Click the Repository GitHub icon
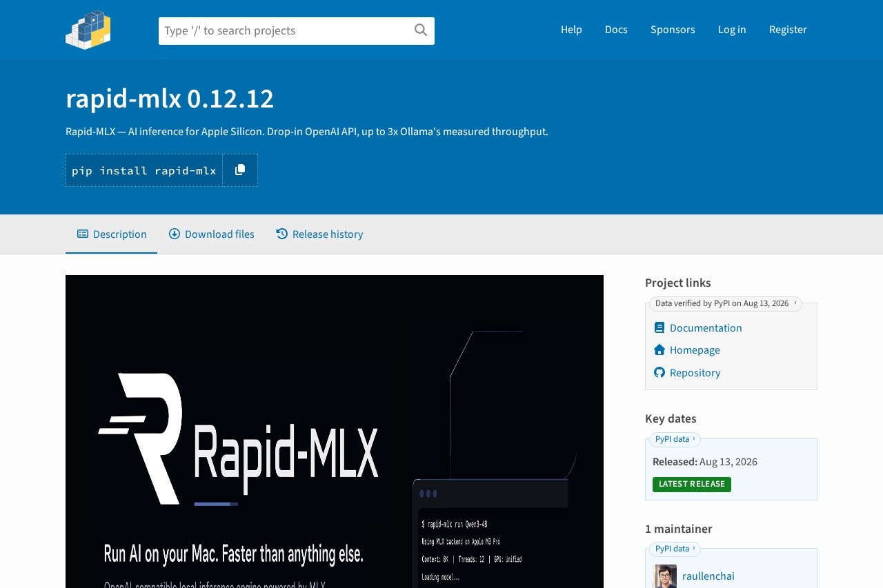The width and height of the screenshot is (883, 588). click(x=659, y=372)
